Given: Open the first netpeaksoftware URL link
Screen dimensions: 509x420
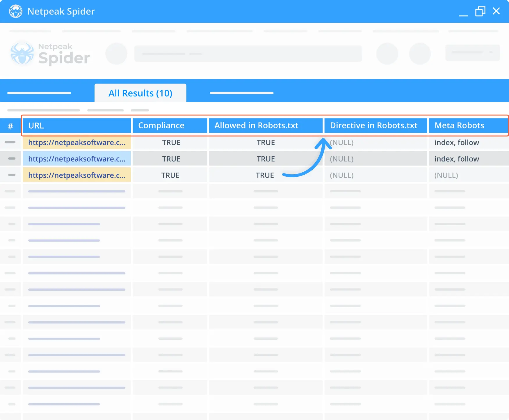Looking at the screenshot, I should 77,143.
